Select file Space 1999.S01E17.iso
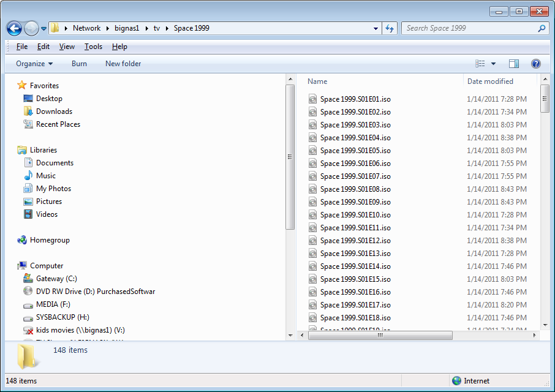Image resolution: width=555 pixels, height=392 pixels. coord(355,305)
